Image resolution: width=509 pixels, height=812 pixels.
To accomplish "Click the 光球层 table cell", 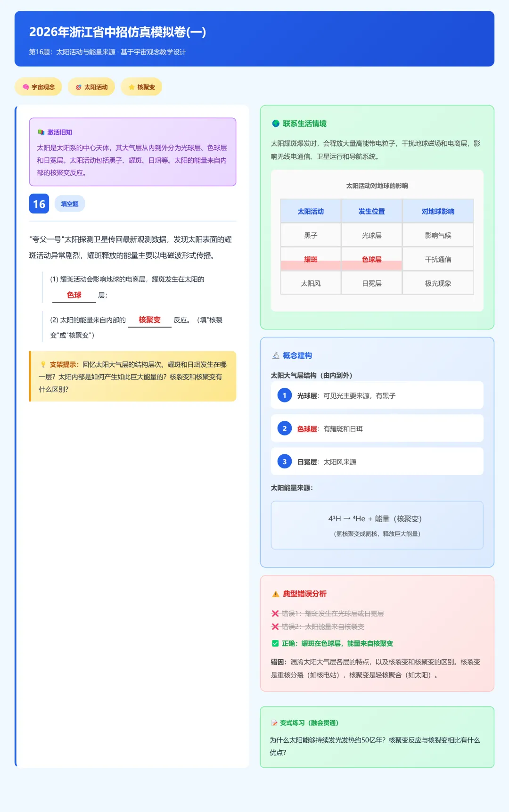I will pyautogui.click(x=372, y=235).
